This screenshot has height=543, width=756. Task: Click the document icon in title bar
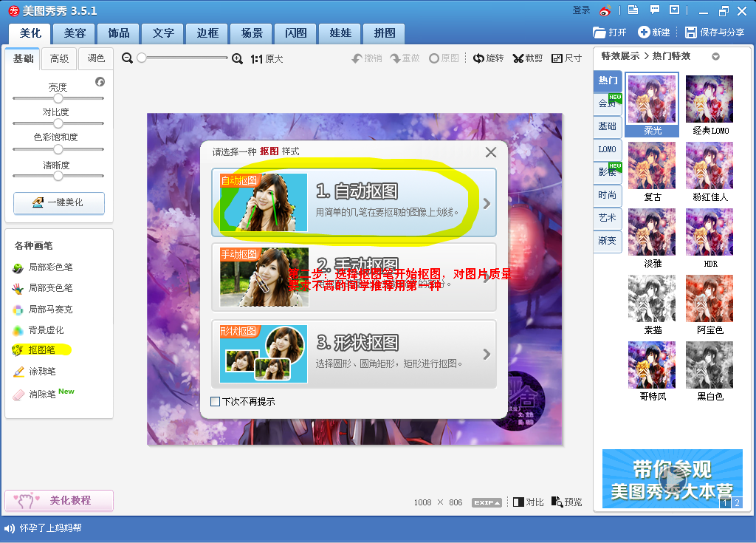pos(633,10)
